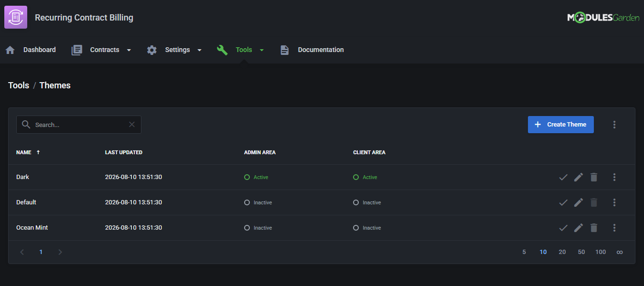
Task: Click the Default theme name cell
Action: coord(26,202)
